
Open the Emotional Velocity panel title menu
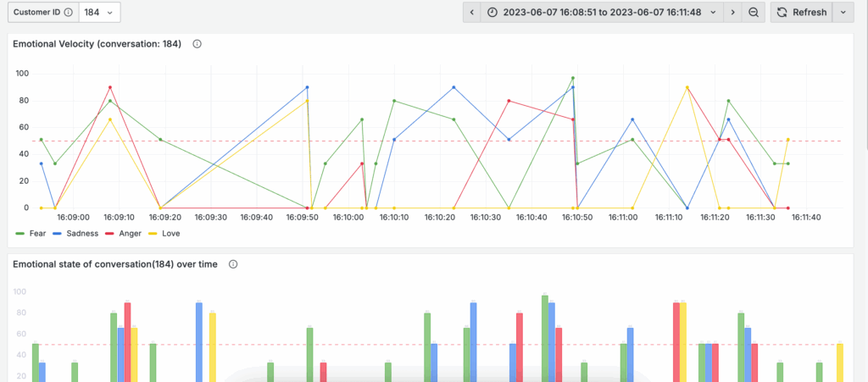(97, 44)
